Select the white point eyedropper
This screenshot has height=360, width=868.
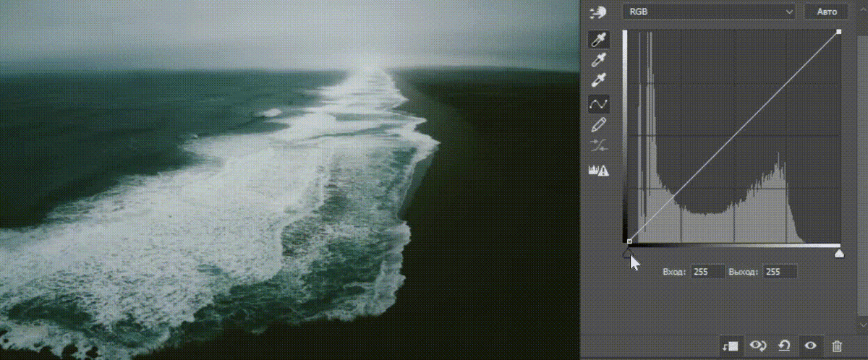[x=599, y=81]
